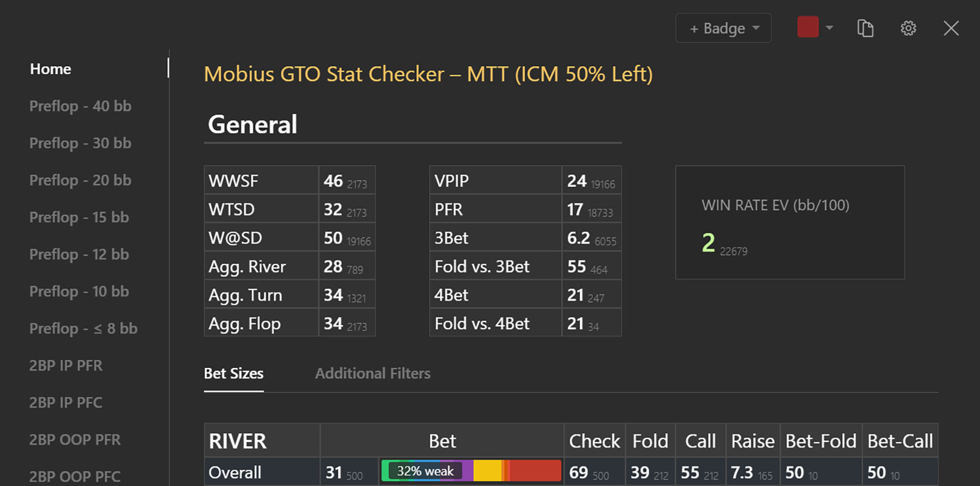Click the copy report icon
The height and width of the screenshot is (486, 980).
pyautogui.click(x=865, y=28)
